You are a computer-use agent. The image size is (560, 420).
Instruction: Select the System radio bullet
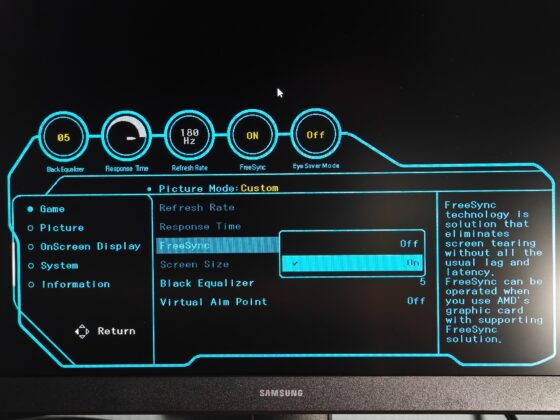31,266
